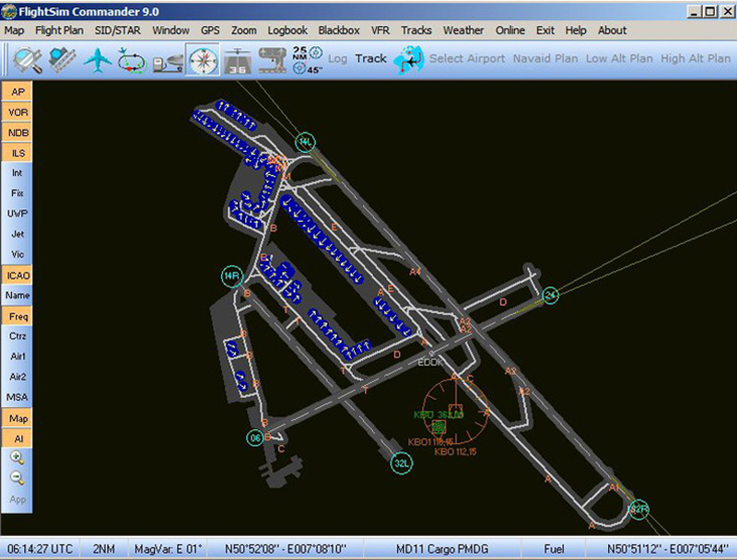Screen dimensions: 737x560
Task: Enable Jet airways display
Action: point(18,234)
